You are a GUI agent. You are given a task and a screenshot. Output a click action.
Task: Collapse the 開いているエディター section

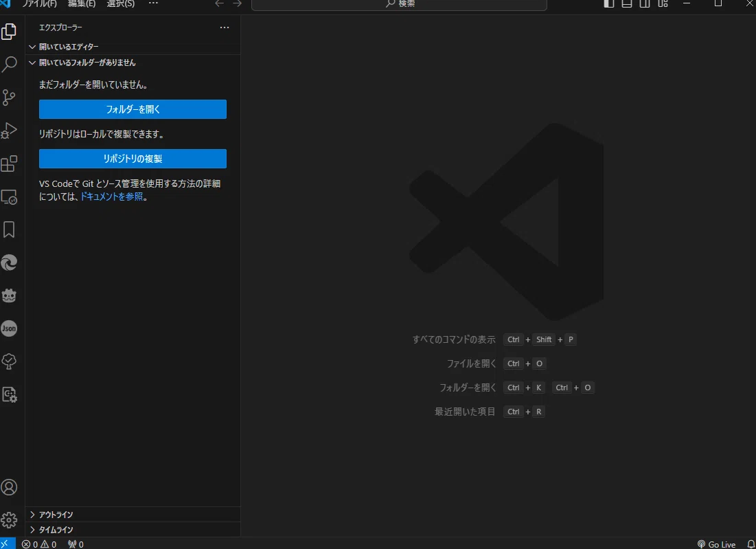(133, 47)
